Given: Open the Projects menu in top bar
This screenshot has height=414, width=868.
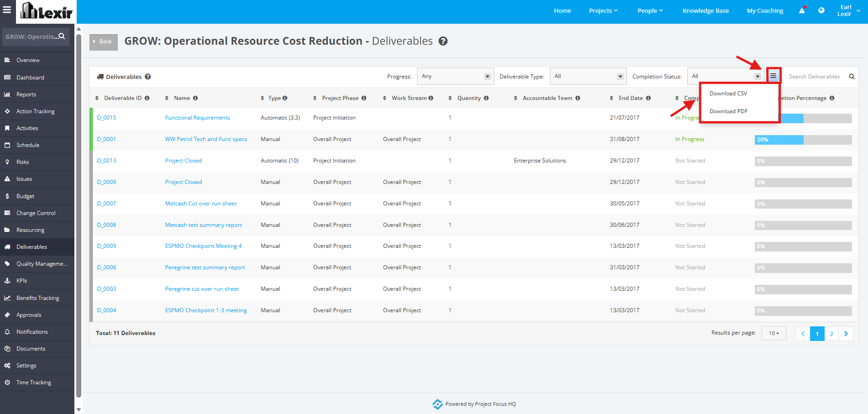Looking at the screenshot, I should pos(603,10).
